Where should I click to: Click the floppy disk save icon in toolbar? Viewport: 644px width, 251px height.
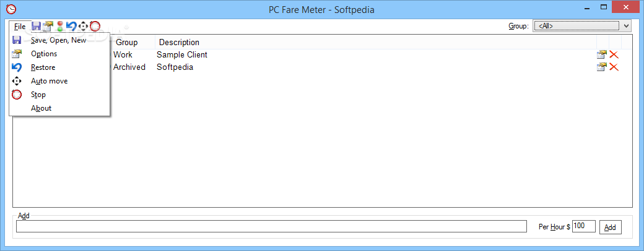point(36,26)
